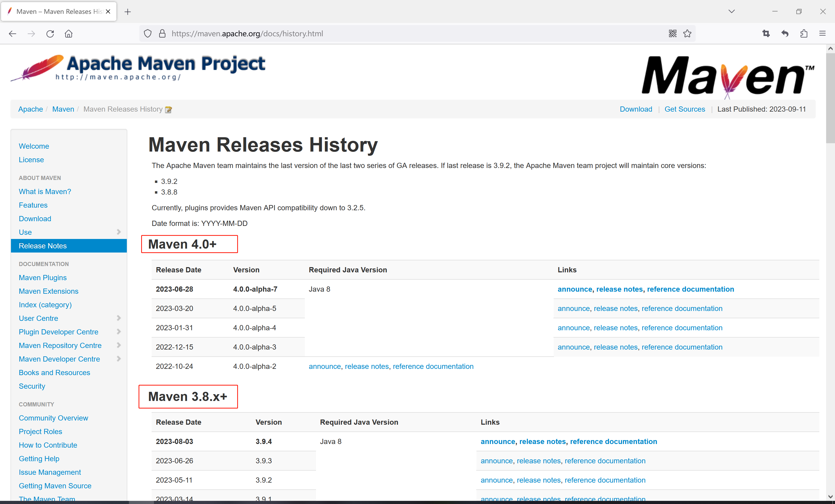Image resolution: width=835 pixels, height=504 pixels.
Task: Expand the Use submenu arrow
Action: coord(119,232)
